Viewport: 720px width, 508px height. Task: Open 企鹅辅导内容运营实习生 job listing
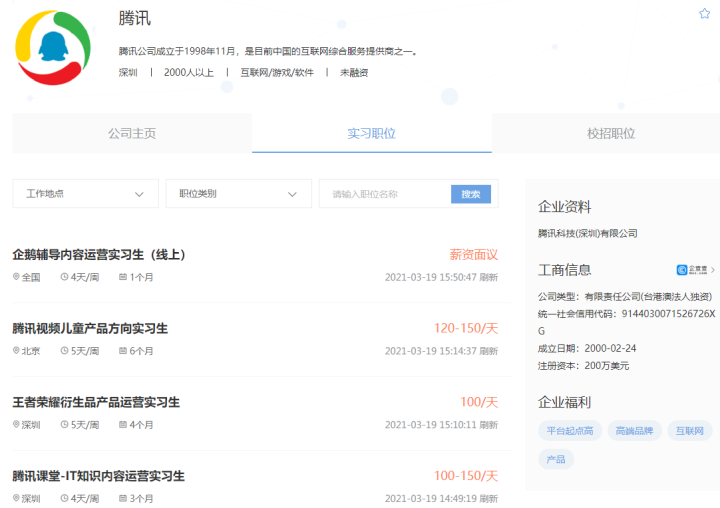coord(99,254)
